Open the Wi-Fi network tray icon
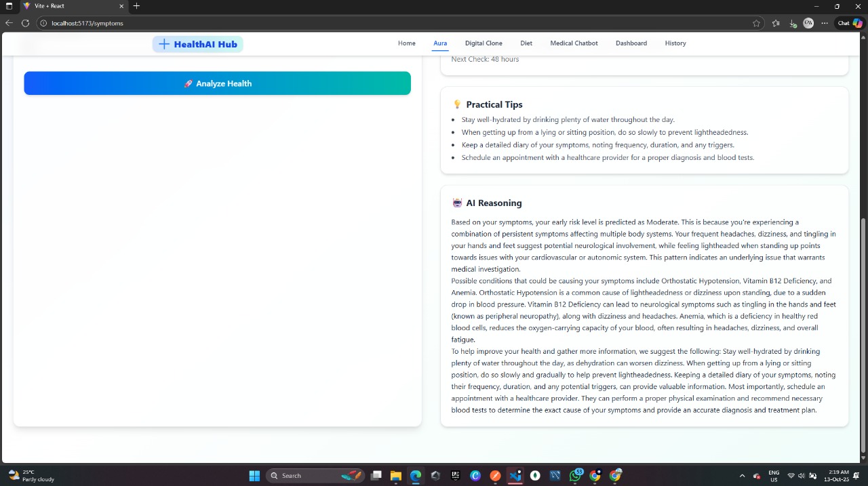This screenshot has width=868, height=486. tap(791, 476)
